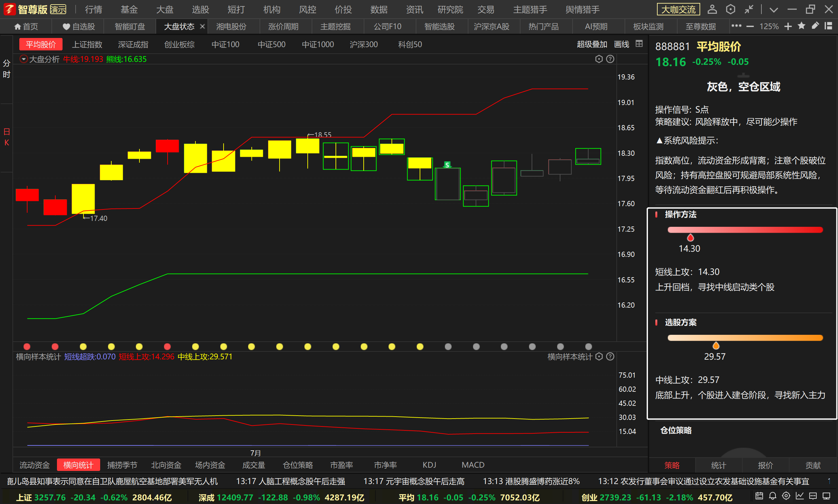This screenshot has width=838, height=504.
Task: Select the 创业板综 index
Action: 179,45
